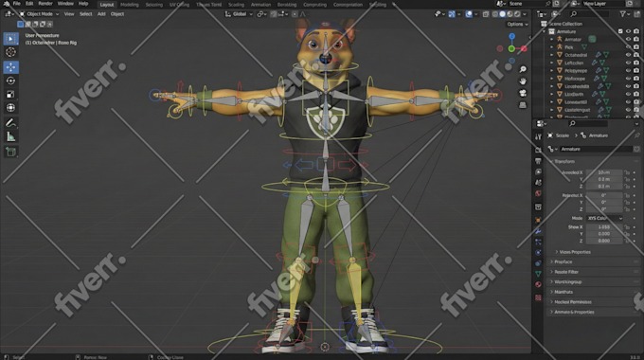Open the viewport Object menu
Screen dimensions: 644x360
[117, 14]
